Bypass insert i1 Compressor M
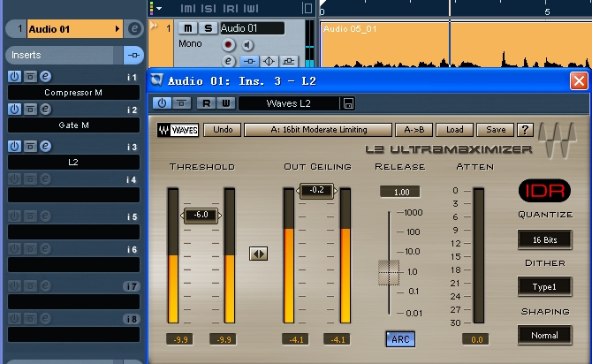 (30, 77)
